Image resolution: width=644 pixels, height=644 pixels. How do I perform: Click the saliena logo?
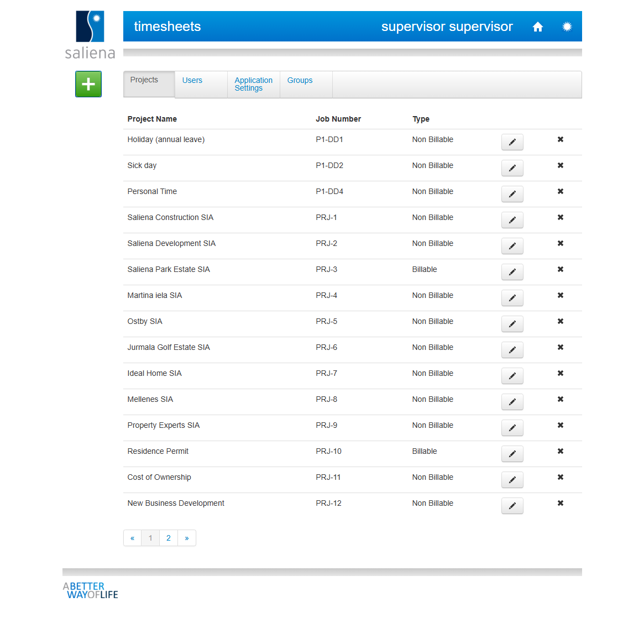tap(90, 34)
